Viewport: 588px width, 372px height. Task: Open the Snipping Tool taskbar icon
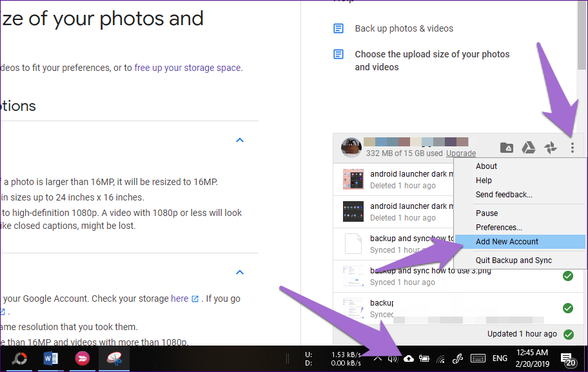pyautogui.click(x=114, y=358)
